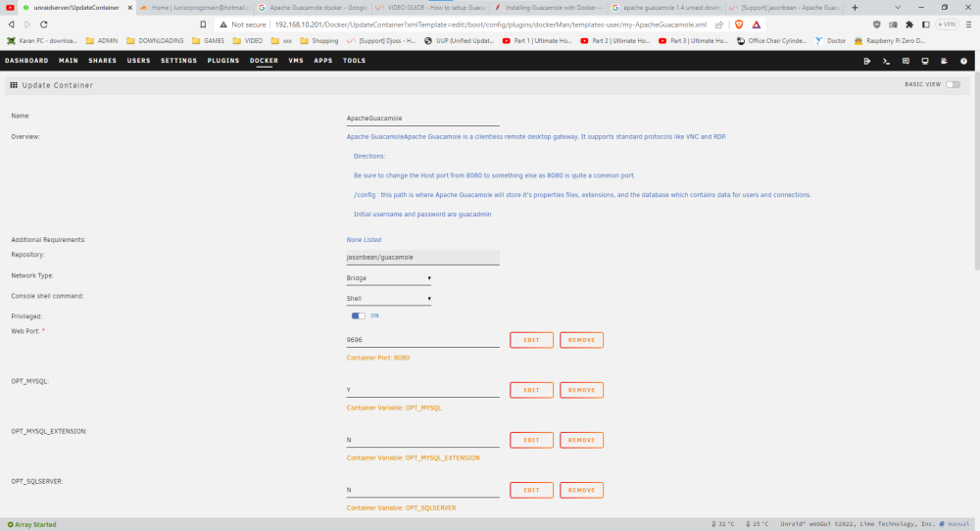This screenshot has height=531, width=980.
Task: Toggle the Privileged ON switch
Action: click(358, 315)
